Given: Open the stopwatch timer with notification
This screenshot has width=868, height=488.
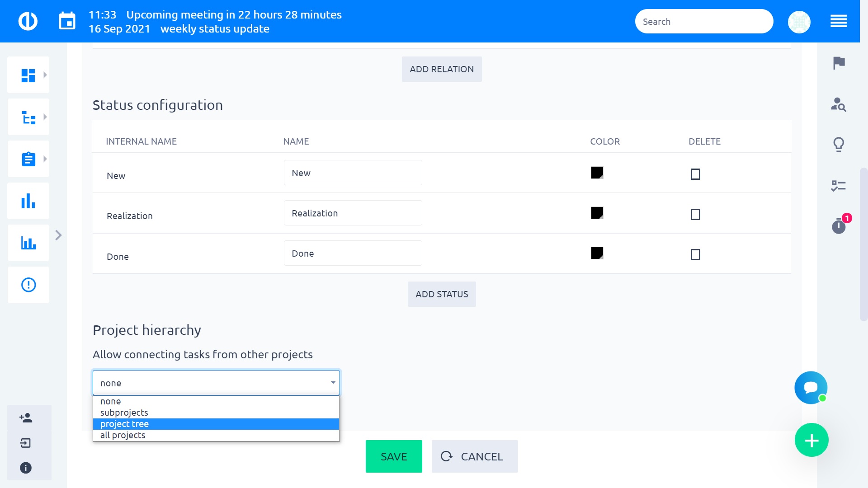Looking at the screenshot, I should [x=839, y=225].
